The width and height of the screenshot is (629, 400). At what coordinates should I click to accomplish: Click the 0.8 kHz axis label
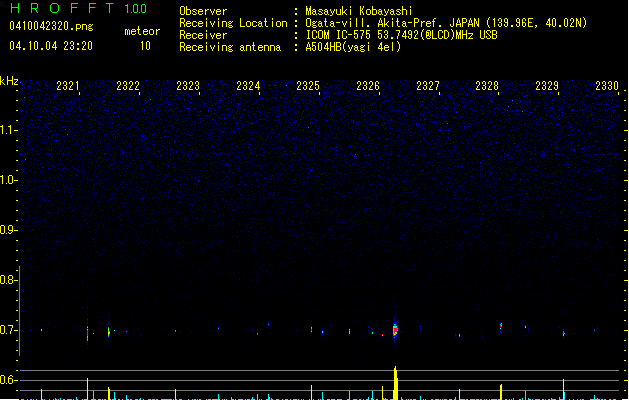pos(8,280)
